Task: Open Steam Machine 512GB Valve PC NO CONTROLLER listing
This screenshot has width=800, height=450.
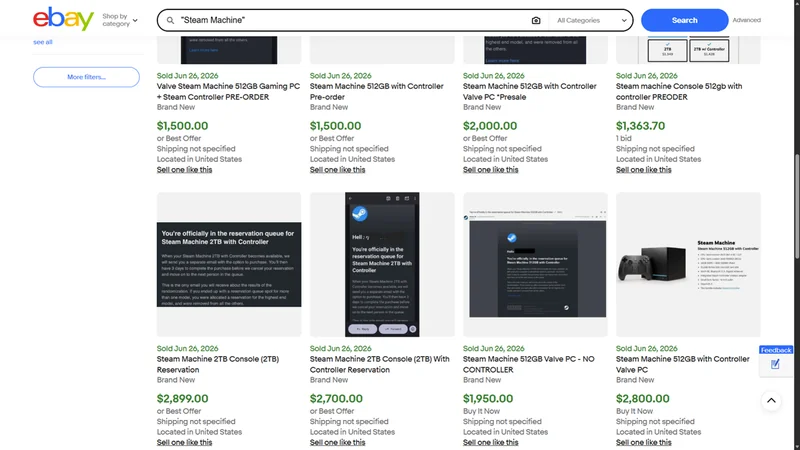Action: (529, 364)
